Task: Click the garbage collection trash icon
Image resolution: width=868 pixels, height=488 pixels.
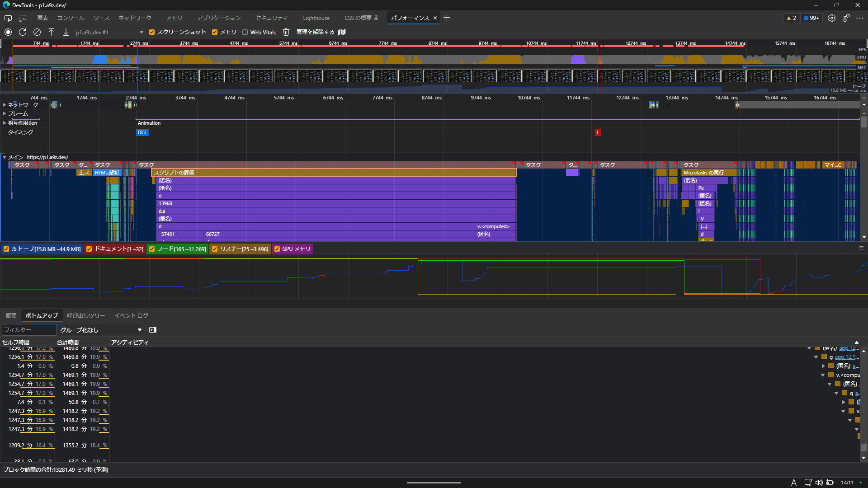Action: pyautogui.click(x=286, y=32)
